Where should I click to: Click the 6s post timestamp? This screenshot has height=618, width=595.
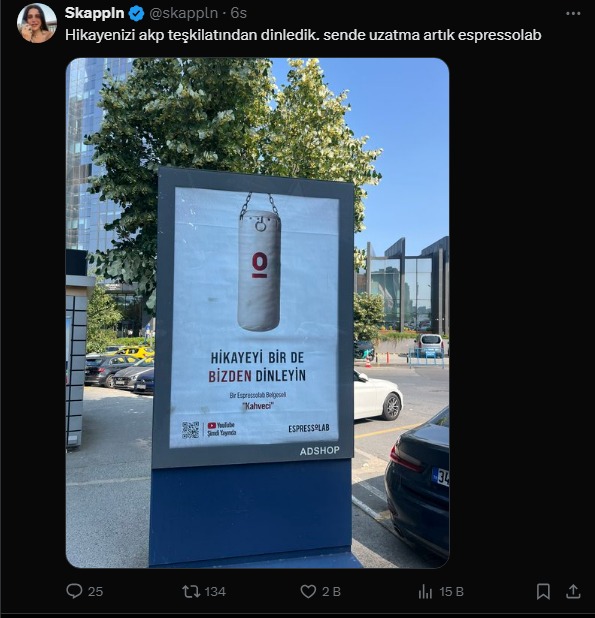click(x=239, y=13)
